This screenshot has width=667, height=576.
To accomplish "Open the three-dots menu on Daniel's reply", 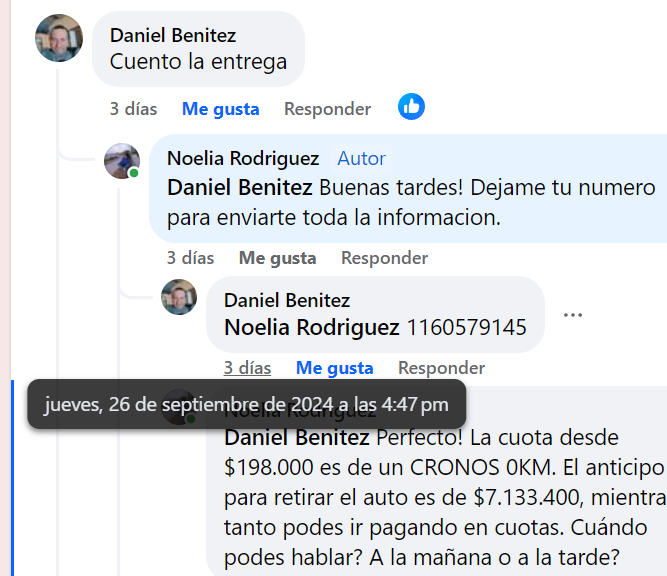I will click(572, 315).
